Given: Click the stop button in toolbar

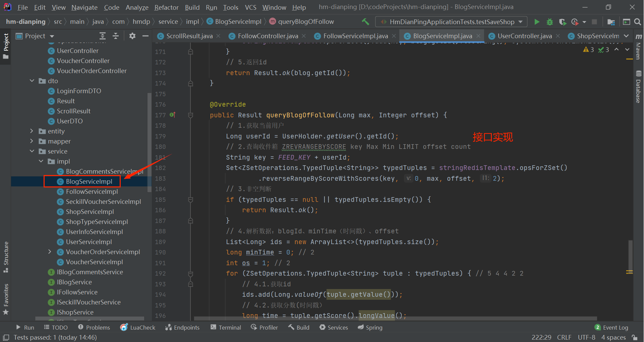Looking at the screenshot, I should (x=594, y=22).
